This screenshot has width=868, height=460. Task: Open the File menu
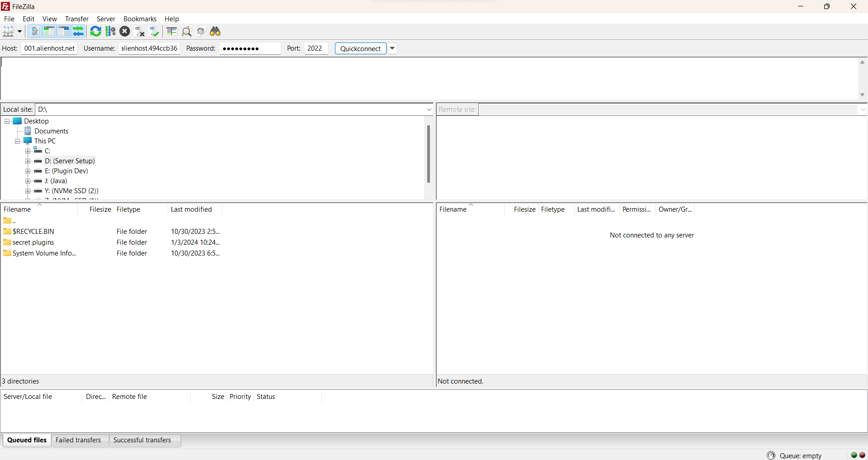[9, 19]
